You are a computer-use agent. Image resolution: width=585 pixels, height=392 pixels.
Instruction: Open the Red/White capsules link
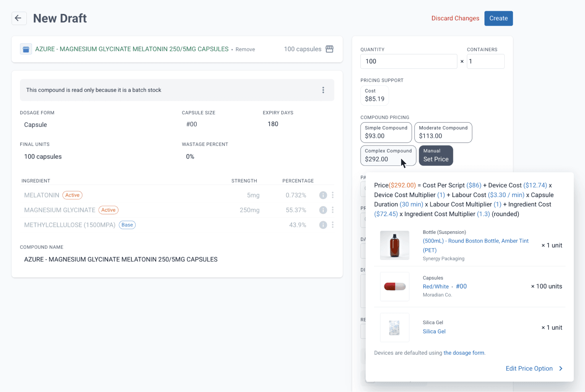coord(436,286)
